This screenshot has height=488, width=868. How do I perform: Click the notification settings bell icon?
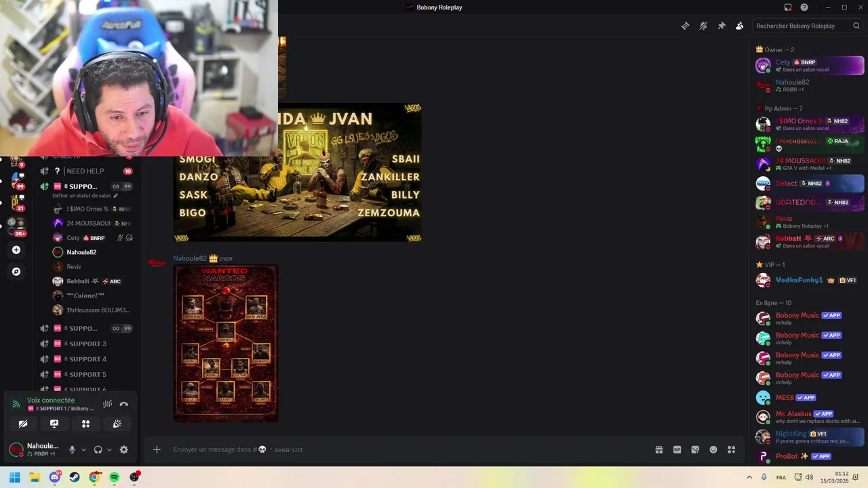(703, 26)
